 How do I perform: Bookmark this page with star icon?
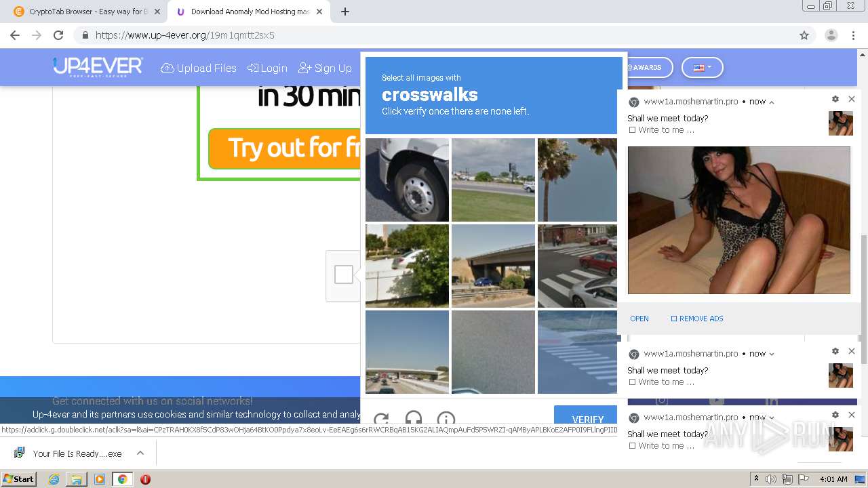click(x=804, y=35)
